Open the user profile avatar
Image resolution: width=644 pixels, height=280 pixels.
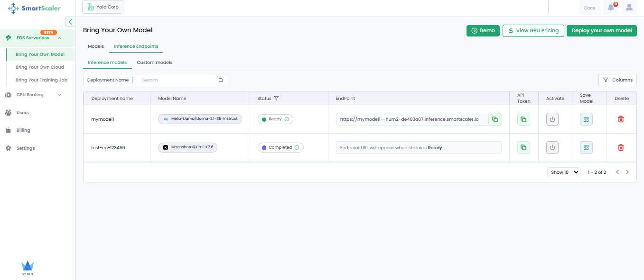click(x=629, y=8)
